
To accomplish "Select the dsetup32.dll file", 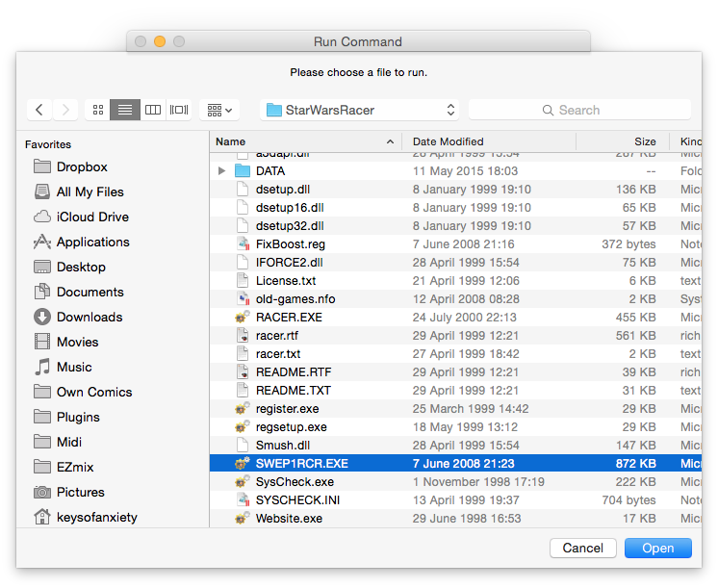I will pyautogui.click(x=455, y=226).
